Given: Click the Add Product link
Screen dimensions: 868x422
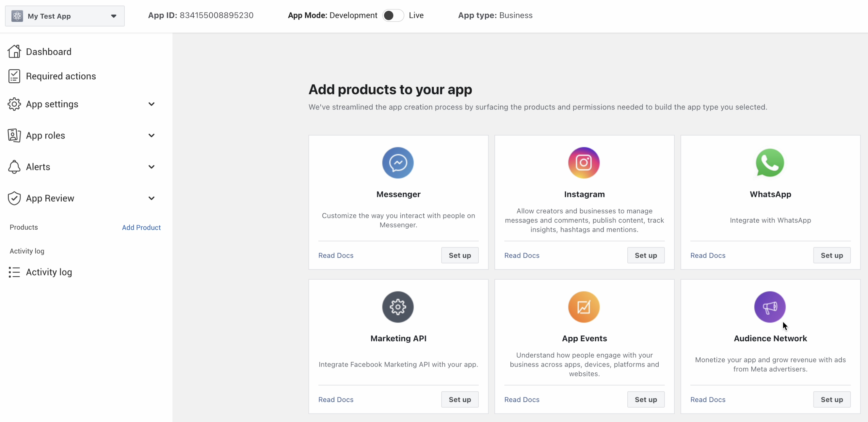Looking at the screenshot, I should coord(141,228).
